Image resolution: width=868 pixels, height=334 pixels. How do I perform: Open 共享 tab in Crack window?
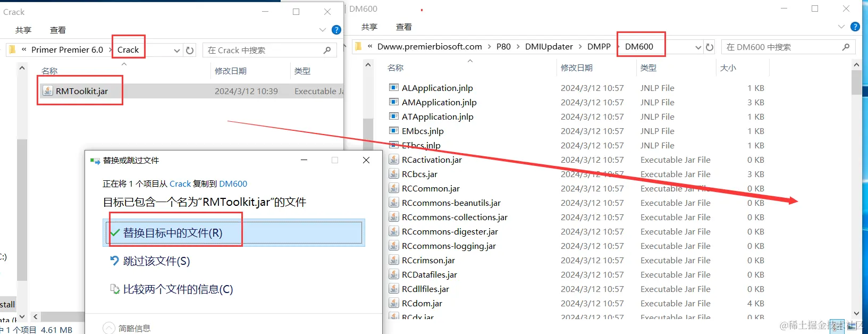[23, 30]
